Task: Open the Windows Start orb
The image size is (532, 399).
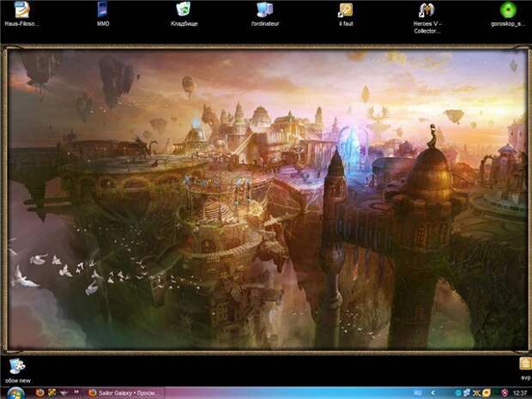Action: [15, 394]
